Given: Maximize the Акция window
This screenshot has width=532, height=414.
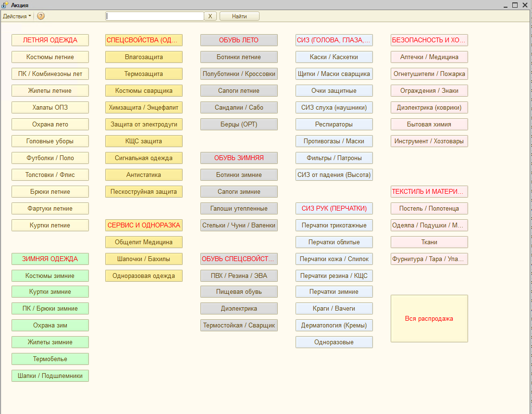Looking at the screenshot, I should [x=515, y=5].
